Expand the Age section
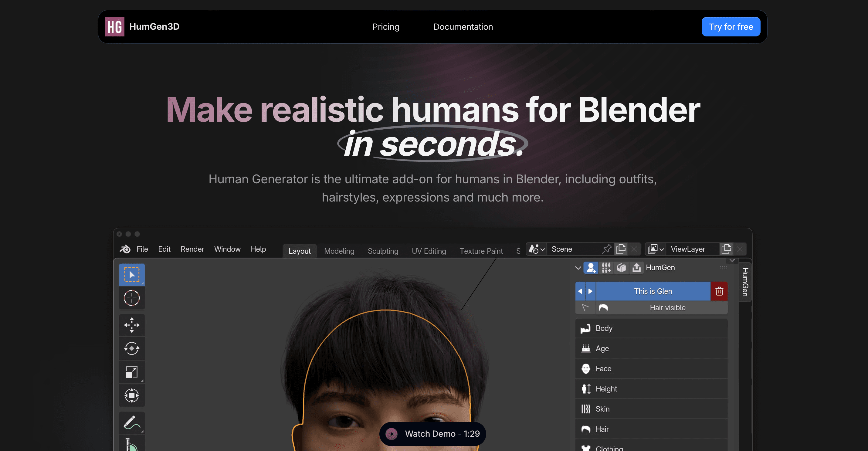Viewport: 868px width, 451px height. (x=651, y=348)
